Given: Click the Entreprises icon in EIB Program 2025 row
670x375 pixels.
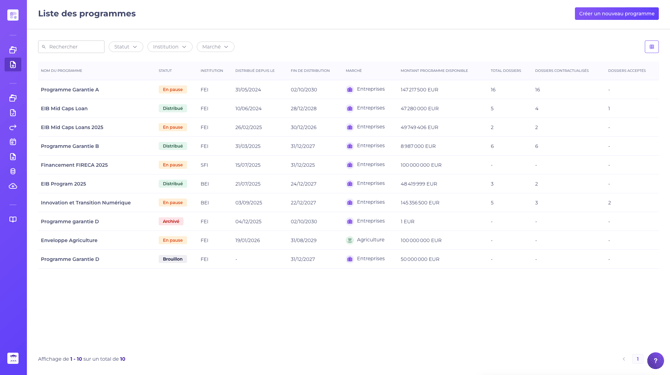Looking at the screenshot, I should [350, 184].
